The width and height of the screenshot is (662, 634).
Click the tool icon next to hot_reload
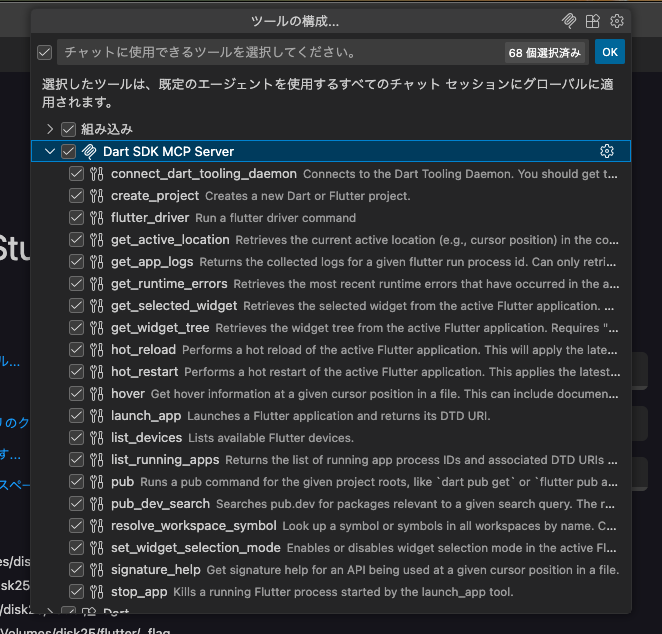[x=97, y=349]
